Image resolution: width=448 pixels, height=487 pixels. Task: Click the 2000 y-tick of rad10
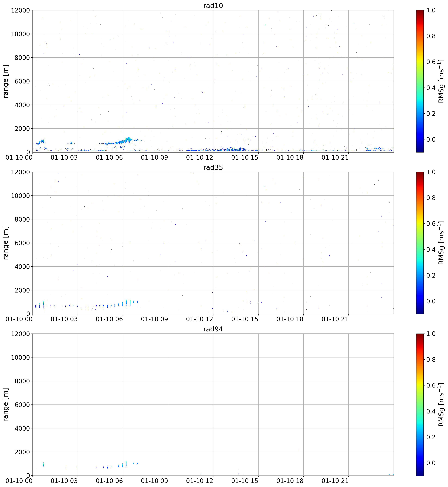pyautogui.click(x=22, y=128)
